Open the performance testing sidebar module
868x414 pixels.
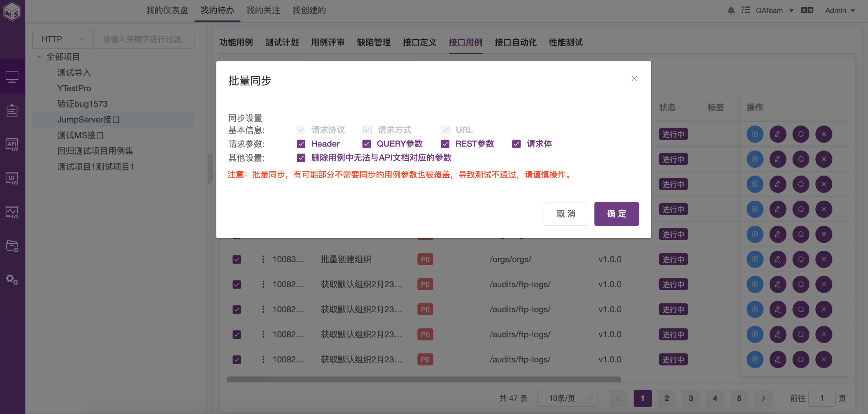(13, 212)
